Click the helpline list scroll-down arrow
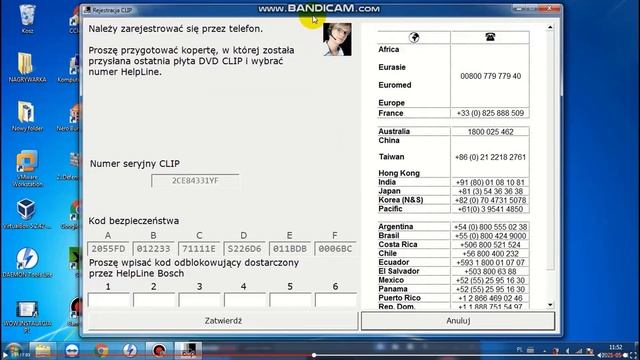The width and height of the screenshot is (640, 360). click(550, 305)
